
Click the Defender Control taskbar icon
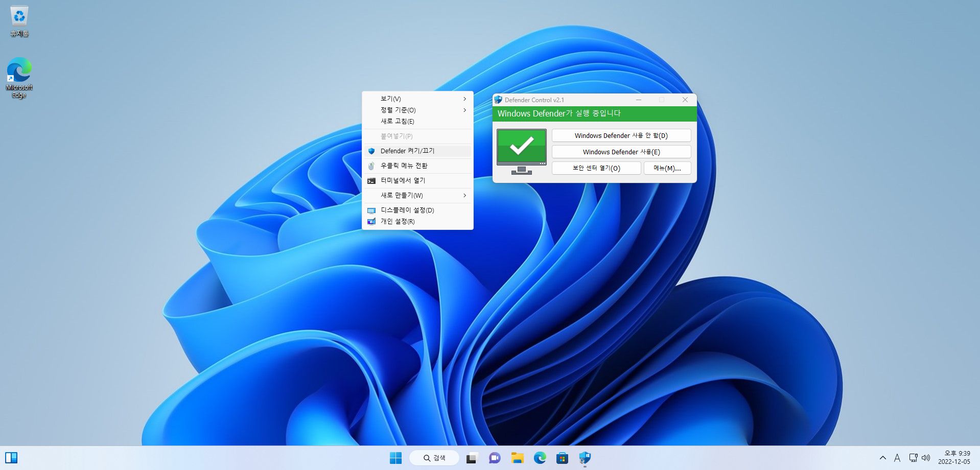585,458
